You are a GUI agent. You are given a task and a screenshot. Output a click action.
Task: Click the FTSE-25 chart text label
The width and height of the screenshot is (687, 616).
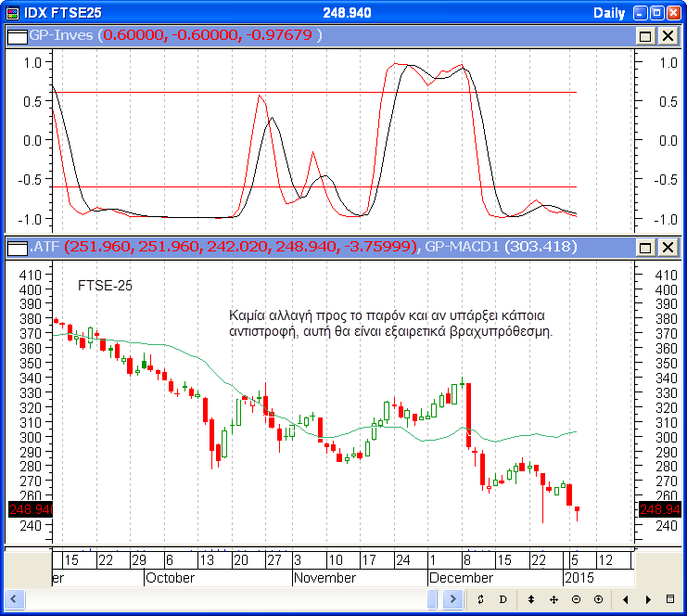coord(105,286)
